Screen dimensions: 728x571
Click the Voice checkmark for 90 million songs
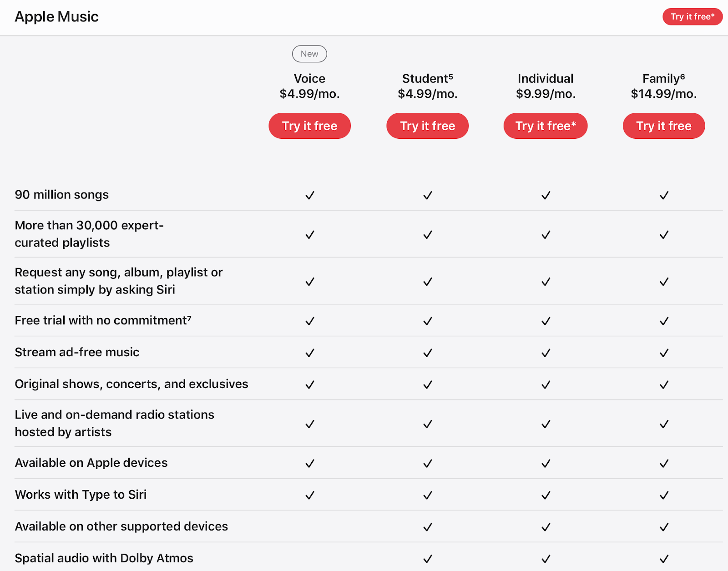[310, 195]
